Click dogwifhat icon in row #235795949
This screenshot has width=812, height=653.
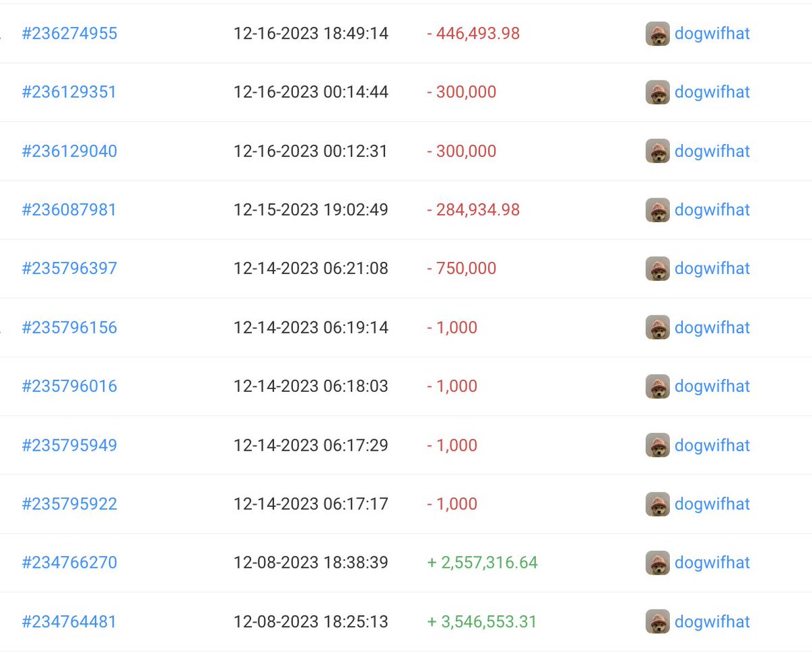[x=658, y=445]
